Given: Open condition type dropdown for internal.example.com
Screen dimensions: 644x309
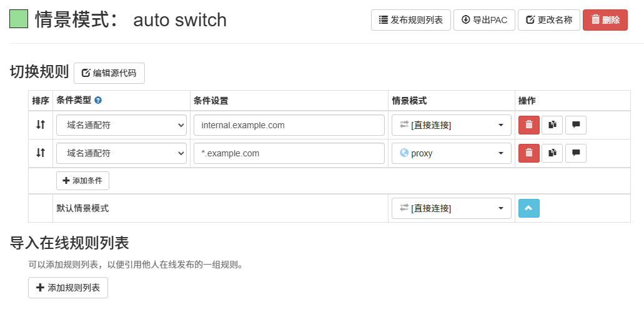Looking at the screenshot, I should coord(122,125).
